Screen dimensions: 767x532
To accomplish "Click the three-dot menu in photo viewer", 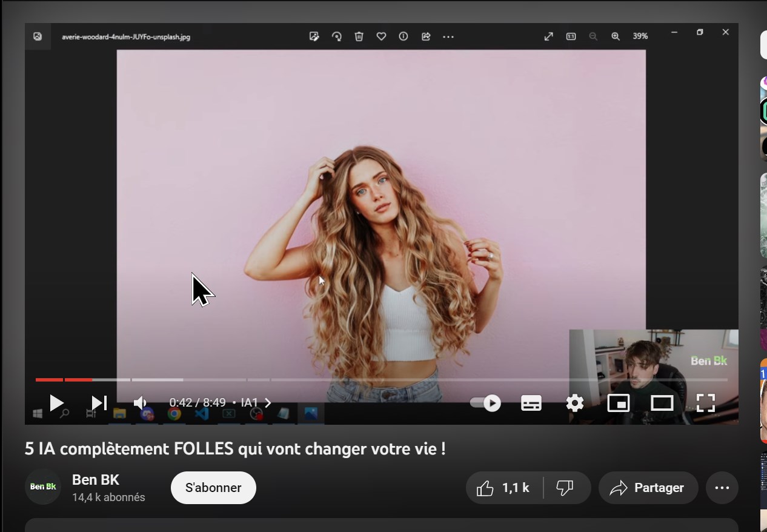I will (x=448, y=37).
